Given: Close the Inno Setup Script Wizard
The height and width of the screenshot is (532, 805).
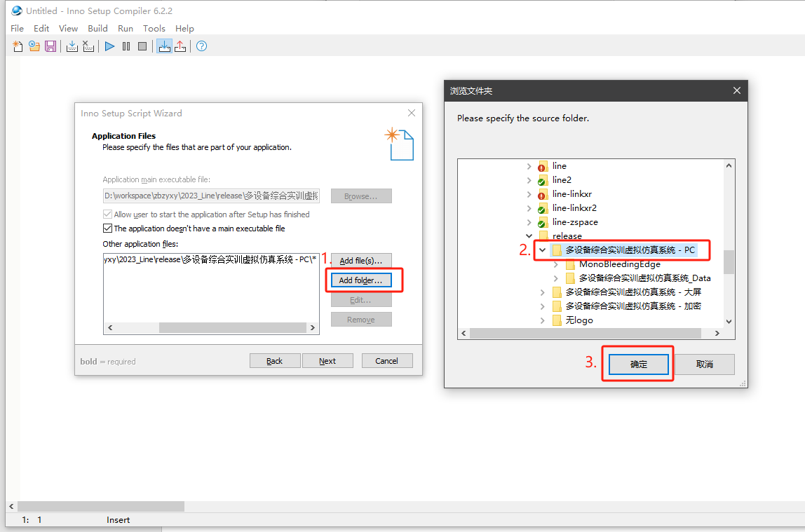Looking at the screenshot, I should click(x=411, y=113).
